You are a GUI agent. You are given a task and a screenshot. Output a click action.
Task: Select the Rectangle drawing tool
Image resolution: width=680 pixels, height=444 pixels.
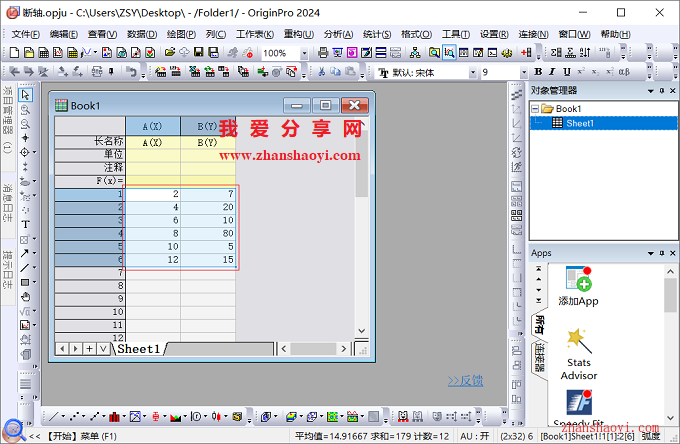[x=25, y=282]
